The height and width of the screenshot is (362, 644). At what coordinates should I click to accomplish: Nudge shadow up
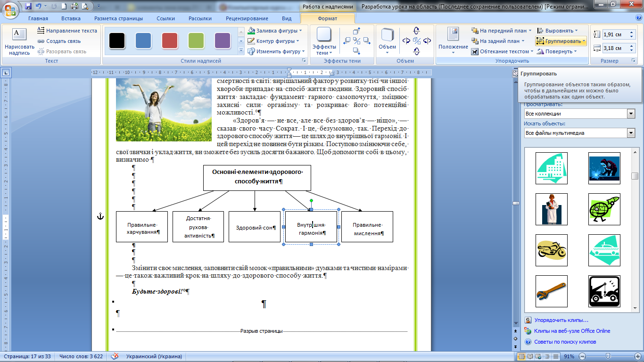pos(357,31)
